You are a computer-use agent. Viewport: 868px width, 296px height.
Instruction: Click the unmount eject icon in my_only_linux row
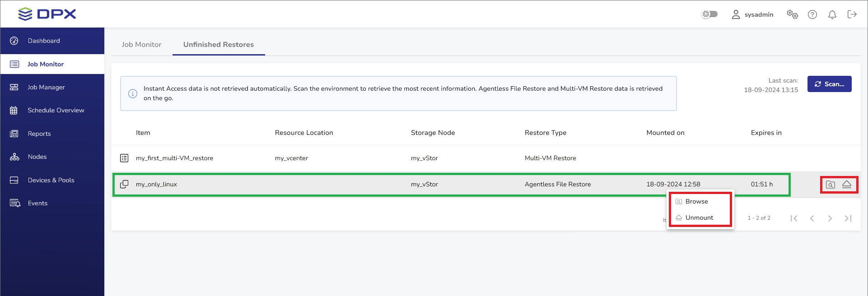coord(847,185)
